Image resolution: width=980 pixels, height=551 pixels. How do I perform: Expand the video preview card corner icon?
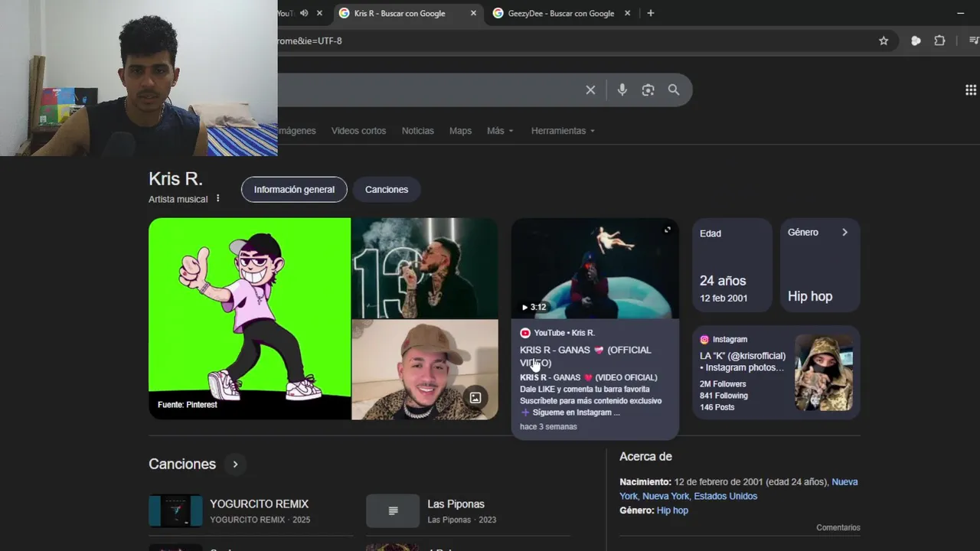click(x=668, y=230)
